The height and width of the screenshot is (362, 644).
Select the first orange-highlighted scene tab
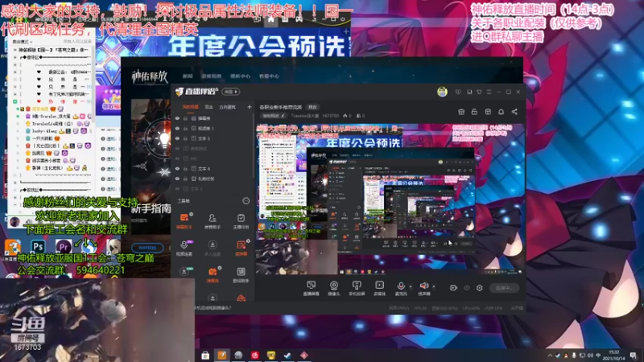pyautogui.click(x=190, y=107)
